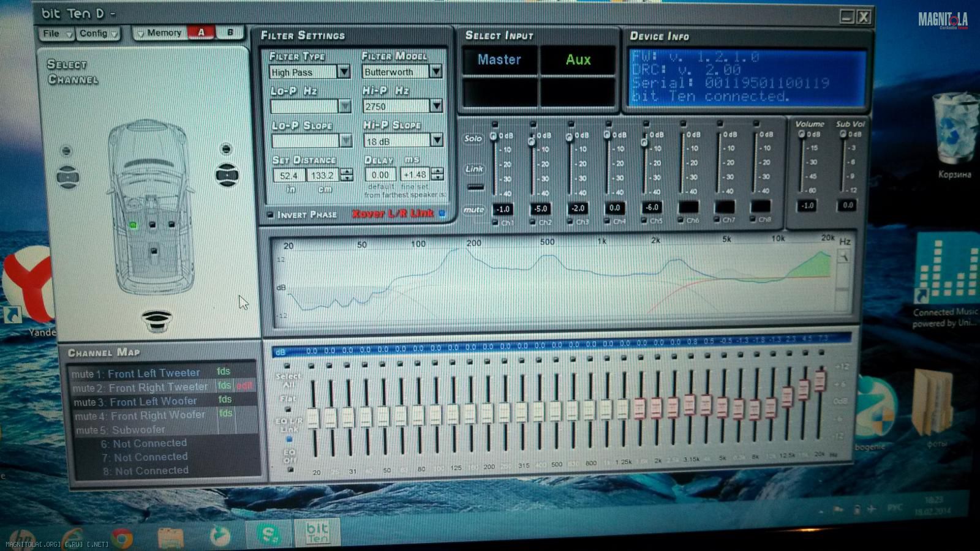Screen dimensions: 980x551
Task: Toggle mute checkbox for Ch3
Action: click(570, 221)
